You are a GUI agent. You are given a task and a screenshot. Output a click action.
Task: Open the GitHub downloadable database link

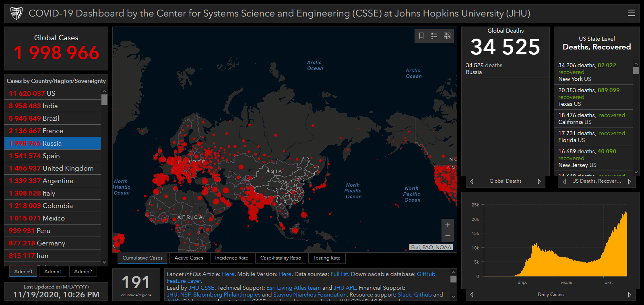click(x=426, y=274)
